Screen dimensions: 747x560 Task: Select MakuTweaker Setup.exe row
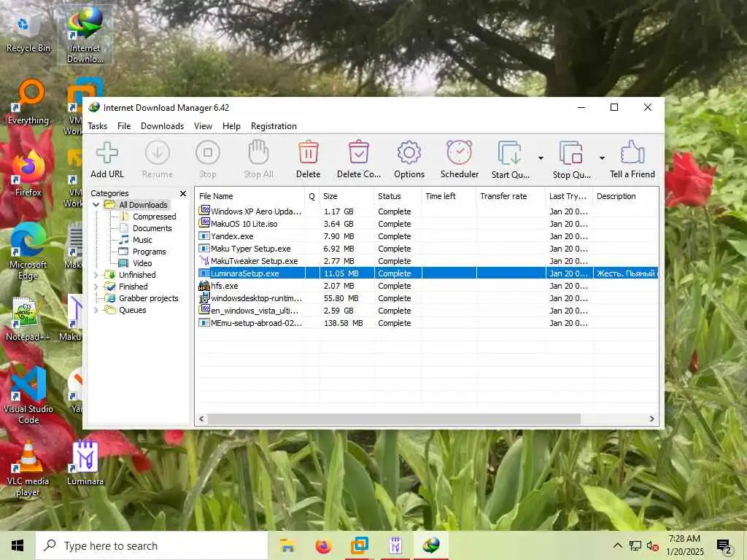tap(427, 261)
